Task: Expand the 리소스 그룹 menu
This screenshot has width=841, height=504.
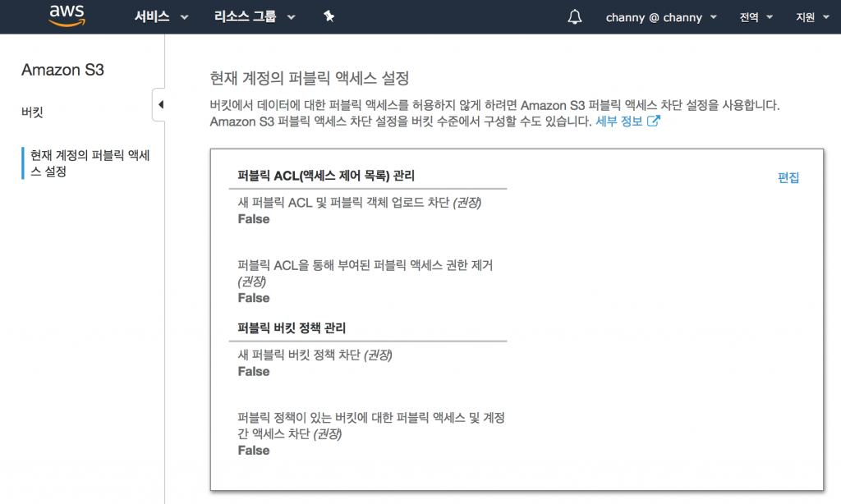Action: (x=255, y=17)
